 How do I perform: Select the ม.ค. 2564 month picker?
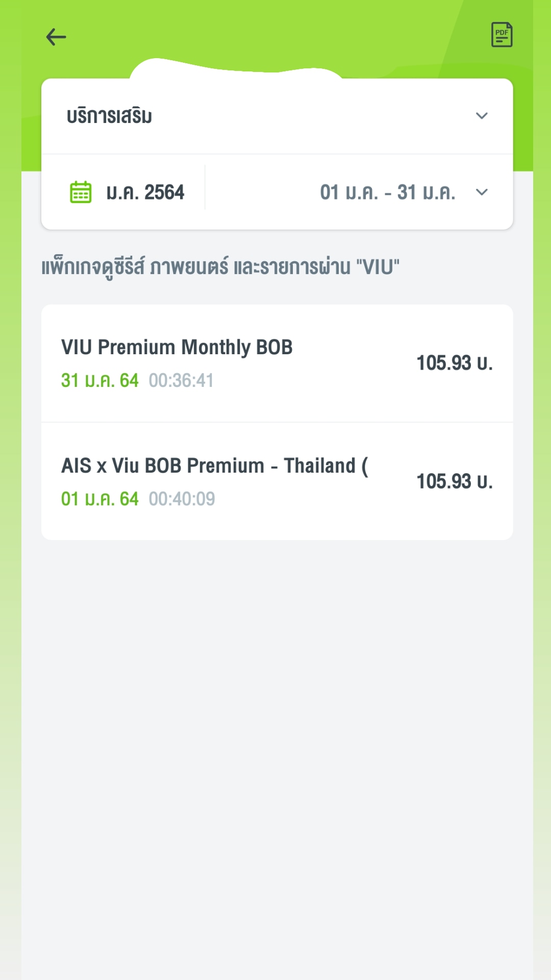pos(145,192)
